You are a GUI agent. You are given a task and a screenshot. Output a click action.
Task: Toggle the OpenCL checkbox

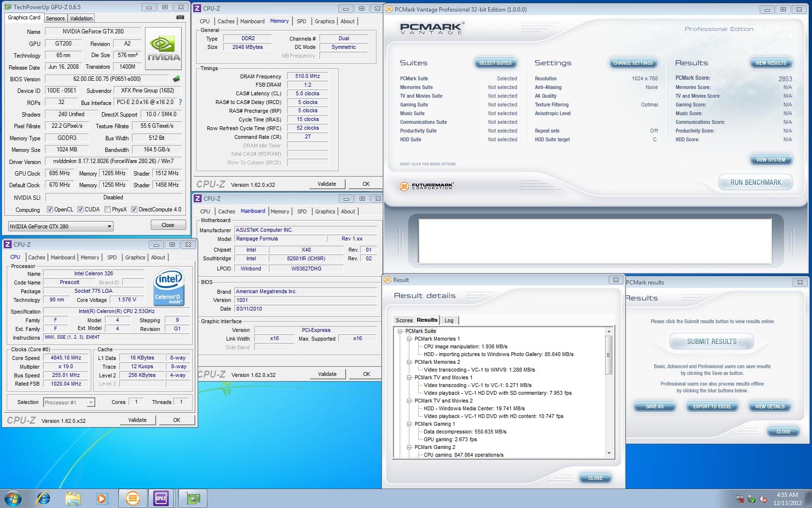pyautogui.click(x=50, y=209)
